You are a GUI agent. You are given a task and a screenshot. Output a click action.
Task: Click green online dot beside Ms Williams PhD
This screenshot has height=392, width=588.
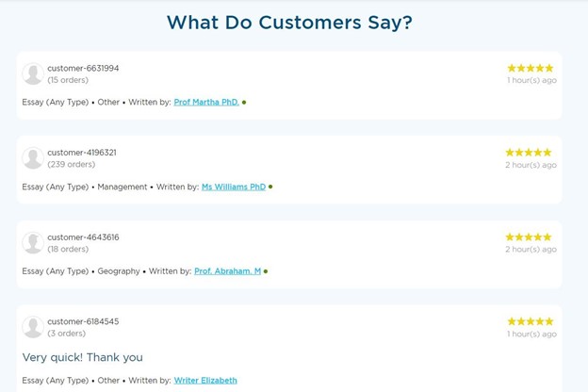pyautogui.click(x=270, y=187)
